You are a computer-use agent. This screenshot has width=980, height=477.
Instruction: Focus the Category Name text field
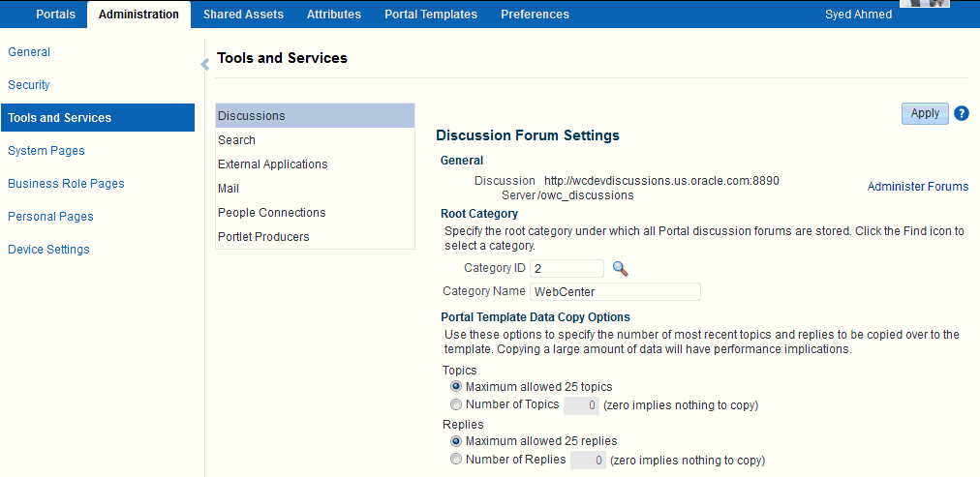(614, 291)
